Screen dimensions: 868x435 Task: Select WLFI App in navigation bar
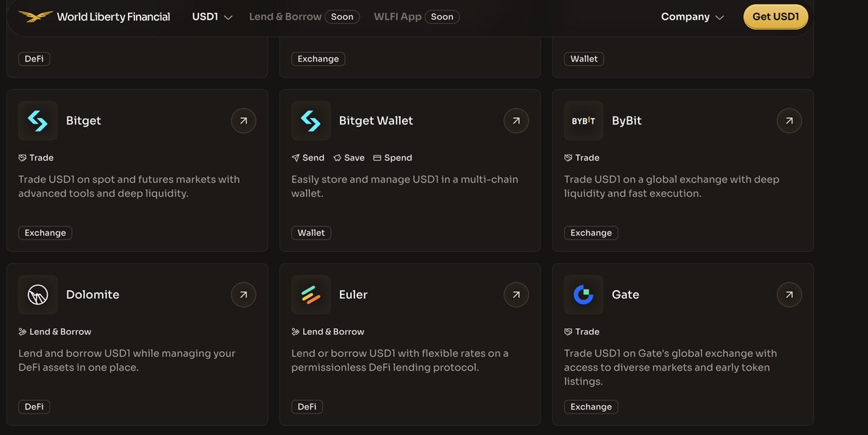397,17
